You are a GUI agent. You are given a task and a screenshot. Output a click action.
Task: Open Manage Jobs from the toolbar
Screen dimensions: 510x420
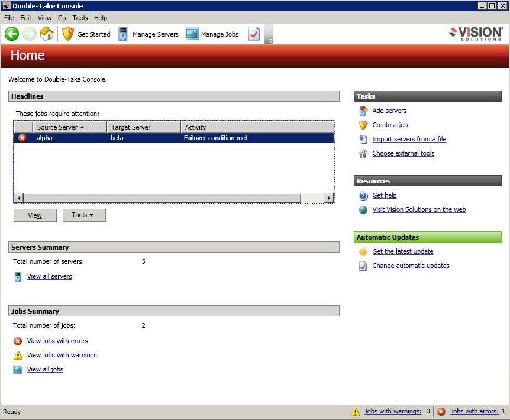pos(212,34)
